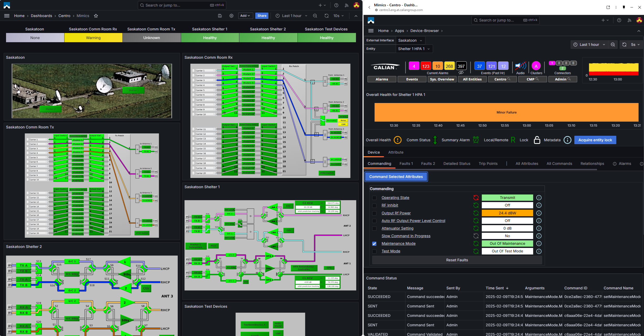Screen dimensions: 644x336
Task: Open the Attribute tab
Action: pos(396,152)
